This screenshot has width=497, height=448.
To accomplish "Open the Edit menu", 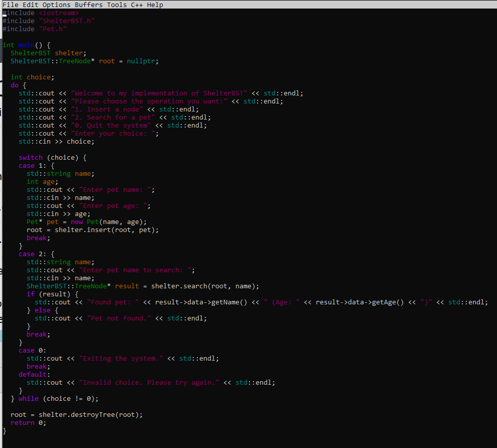I will 30,5.
